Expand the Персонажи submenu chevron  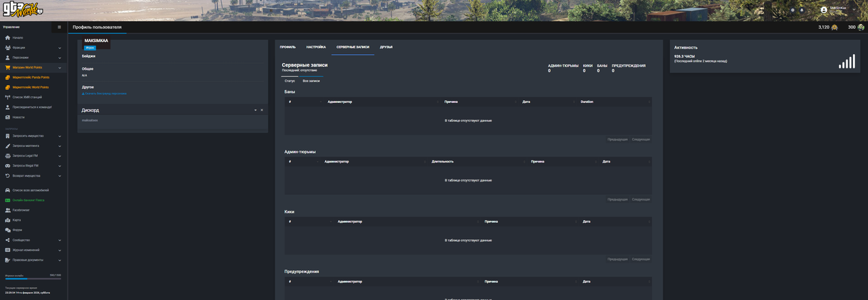60,58
